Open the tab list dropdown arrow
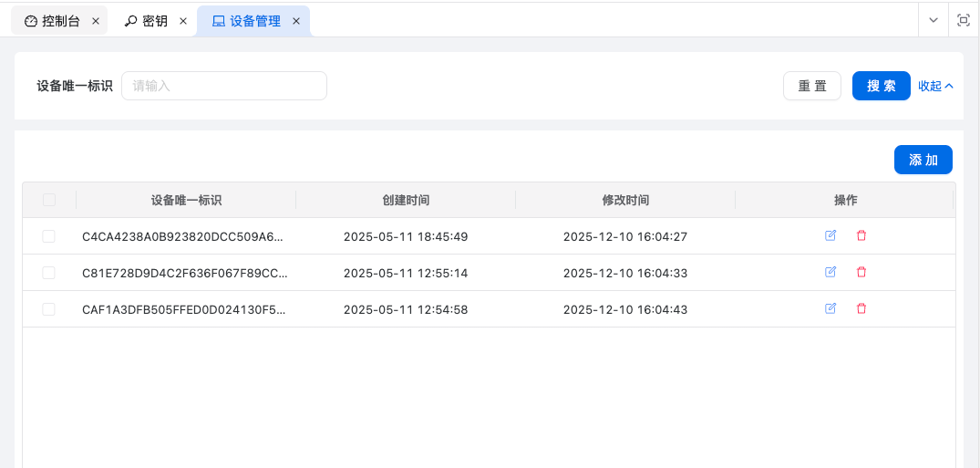Viewport: 980px width, 468px height. coord(933,21)
